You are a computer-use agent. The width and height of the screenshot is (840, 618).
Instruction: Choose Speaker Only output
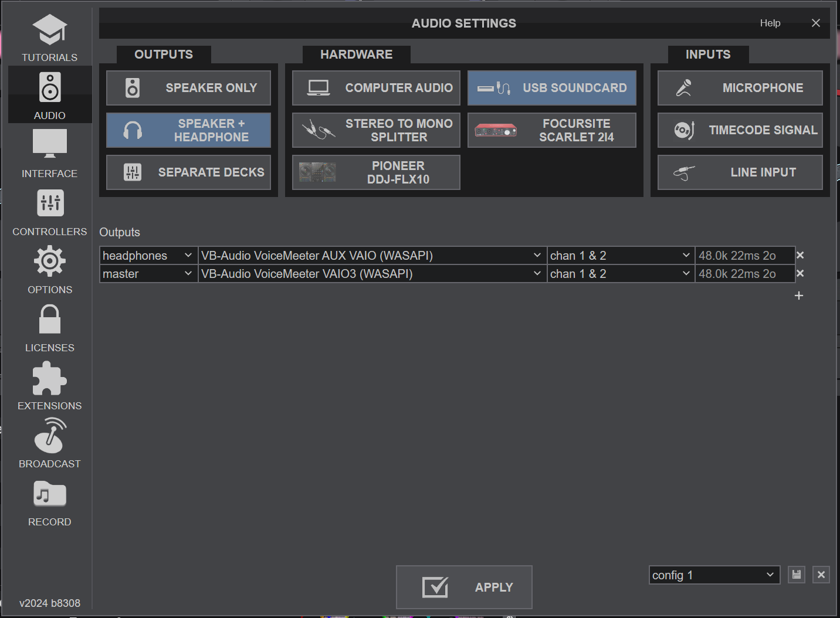pyautogui.click(x=188, y=88)
